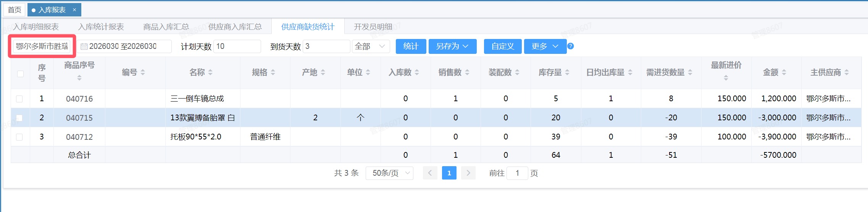Sort by 销售数 column arrows

(x=467, y=72)
